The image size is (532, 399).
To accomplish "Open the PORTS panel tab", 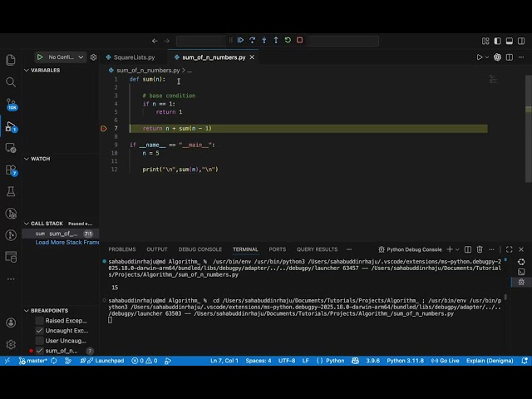I will pyautogui.click(x=277, y=249).
